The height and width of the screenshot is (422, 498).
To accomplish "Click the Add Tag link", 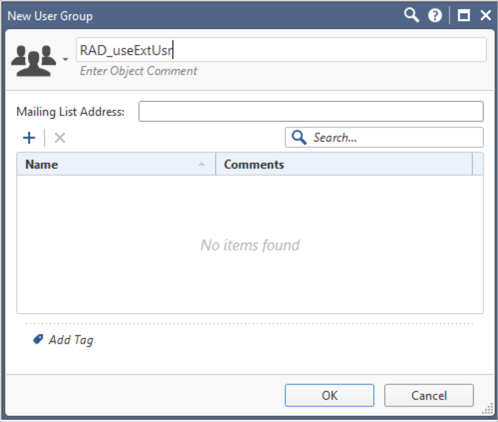I will pyautogui.click(x=71, y=340).
